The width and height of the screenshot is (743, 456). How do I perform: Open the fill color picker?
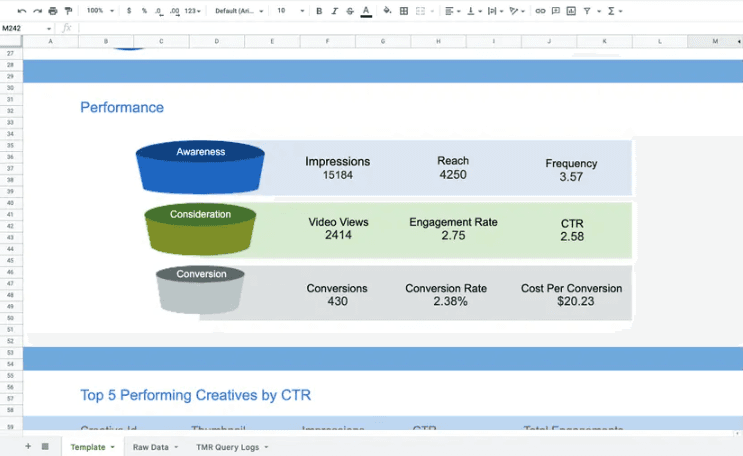click(x=387, y=11)
